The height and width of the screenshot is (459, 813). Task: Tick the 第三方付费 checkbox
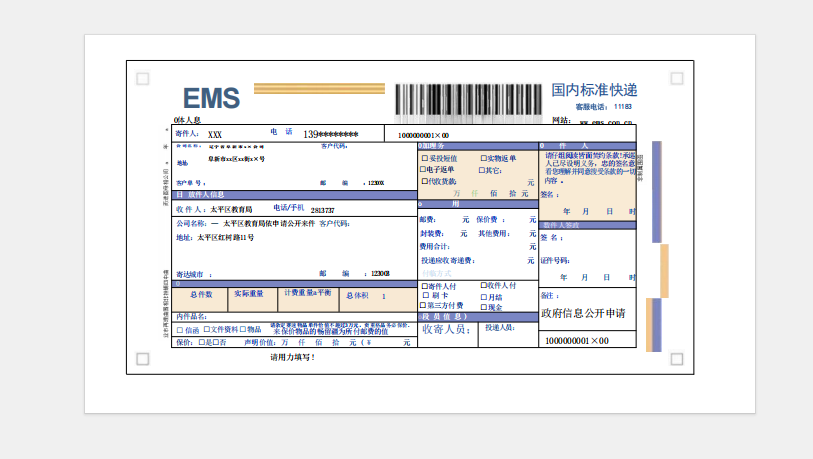point(423,305)
